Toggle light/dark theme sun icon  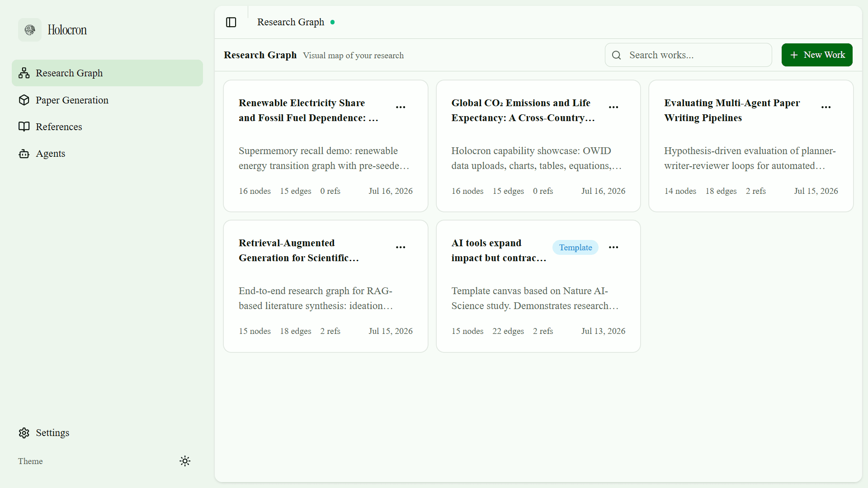pos(185,461)
